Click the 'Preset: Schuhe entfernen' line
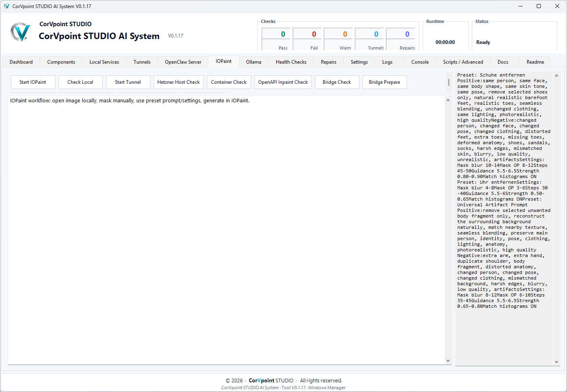The width and height of the screenshot is (567, 392). [x=491, y=75]
